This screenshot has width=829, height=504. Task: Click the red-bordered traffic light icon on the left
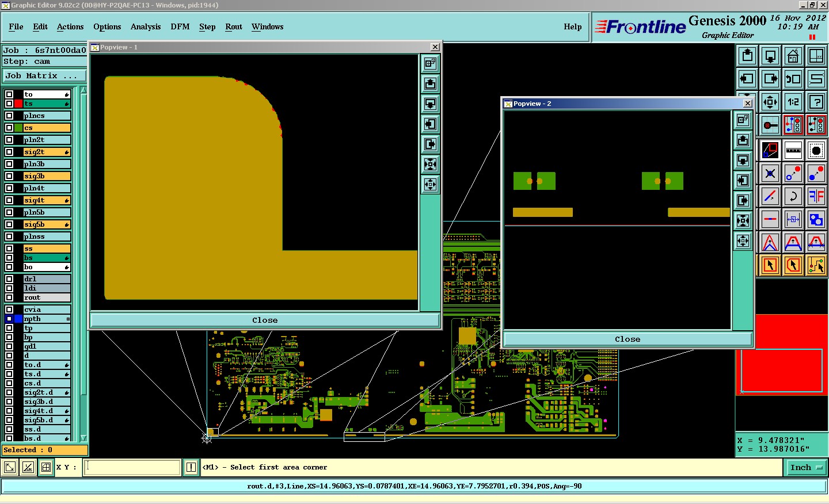coord(793,125)
